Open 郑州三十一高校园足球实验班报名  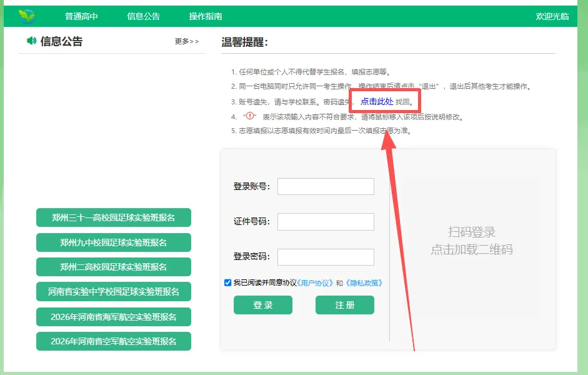[114, 217]
